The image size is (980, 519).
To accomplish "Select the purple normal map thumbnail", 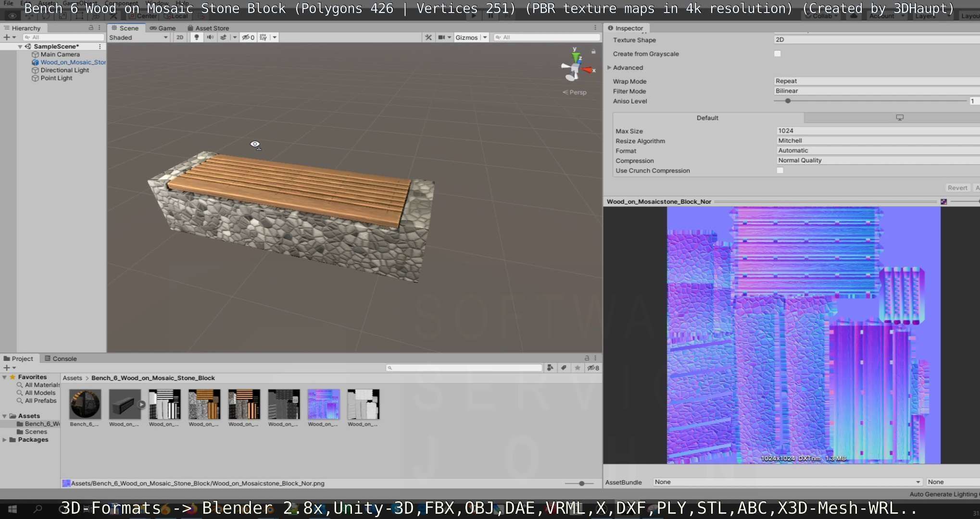I will click(323, 405).
